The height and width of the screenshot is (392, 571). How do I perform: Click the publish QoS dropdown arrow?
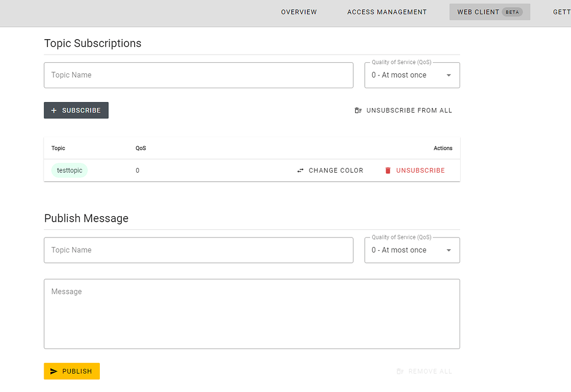pos(449,250)
